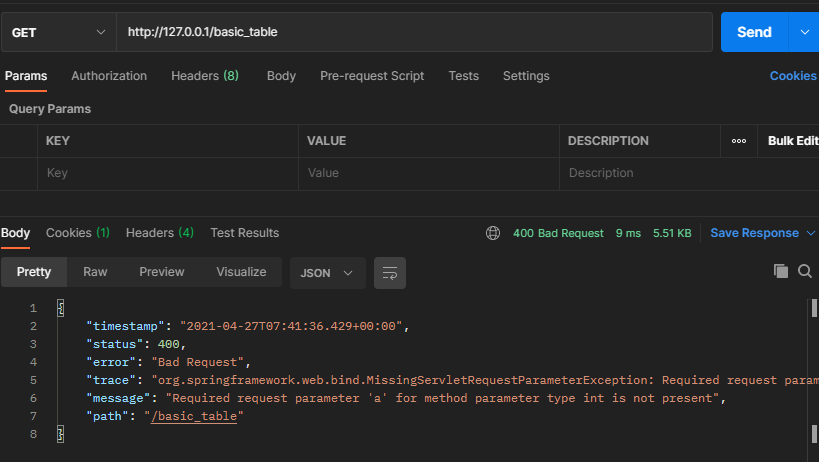Click the request URL input field
The height and width of the screenshot is (462, 819).
click(x=414, y=32)
